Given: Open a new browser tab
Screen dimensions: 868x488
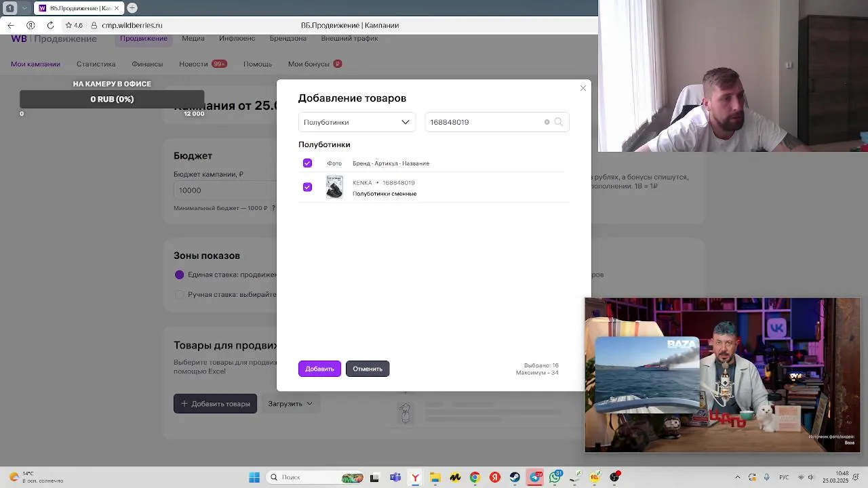Looking at the screenshot, I should (132, 8).
